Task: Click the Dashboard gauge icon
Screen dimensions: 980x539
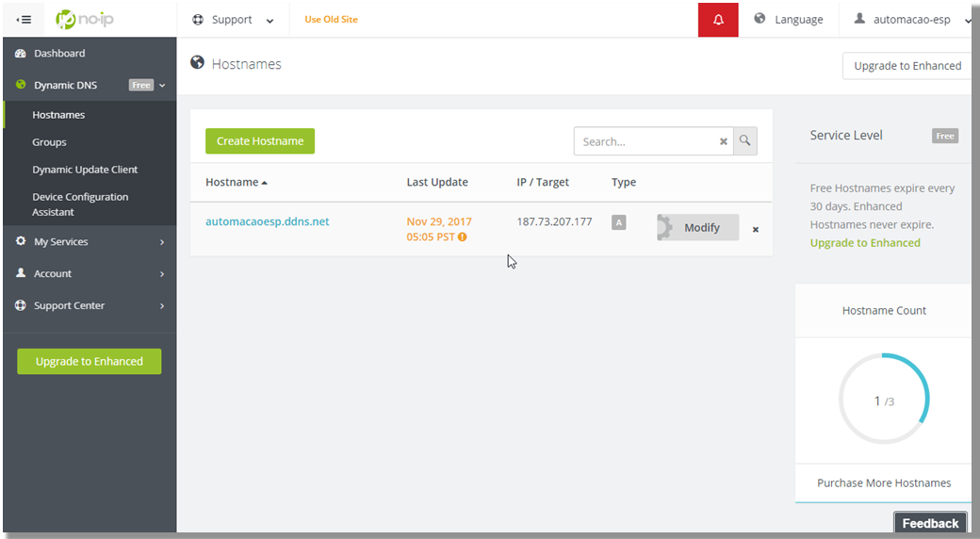Action: 21,53
